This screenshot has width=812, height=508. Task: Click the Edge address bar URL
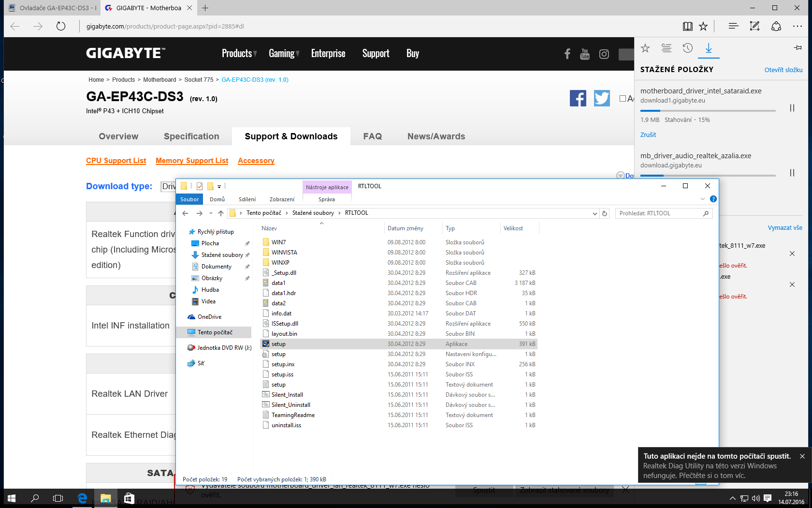point(165,26)
